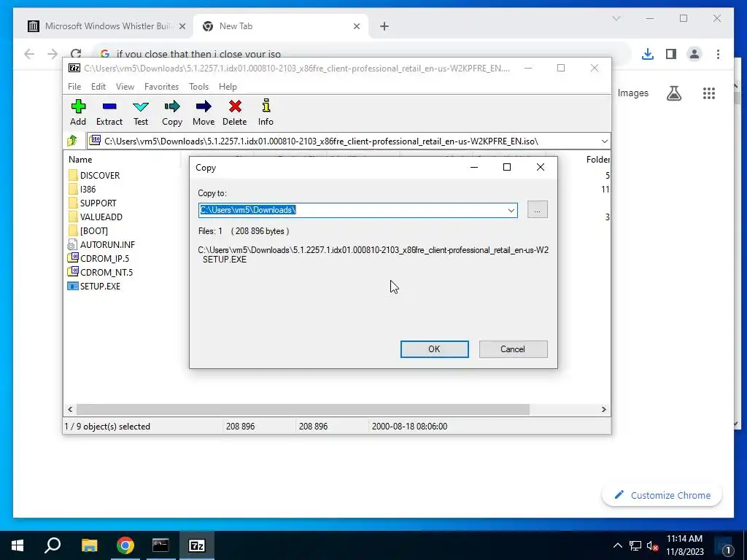Select the [BOOT] folder
The width and height of the screenshot is (747, 560).
pyautogui.click(x=88, y=230)
